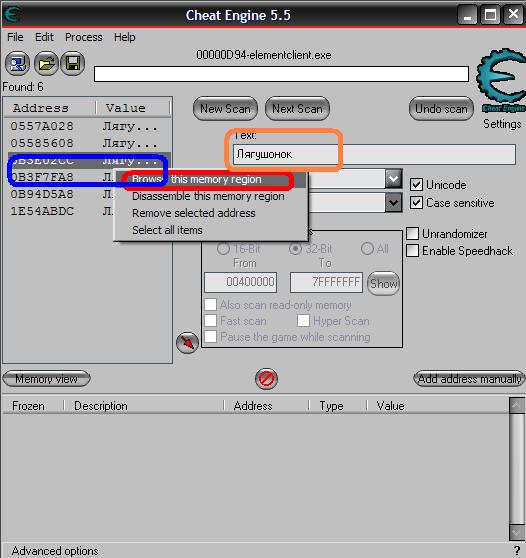Maximize the Cheat Engine window

point(490,15)
